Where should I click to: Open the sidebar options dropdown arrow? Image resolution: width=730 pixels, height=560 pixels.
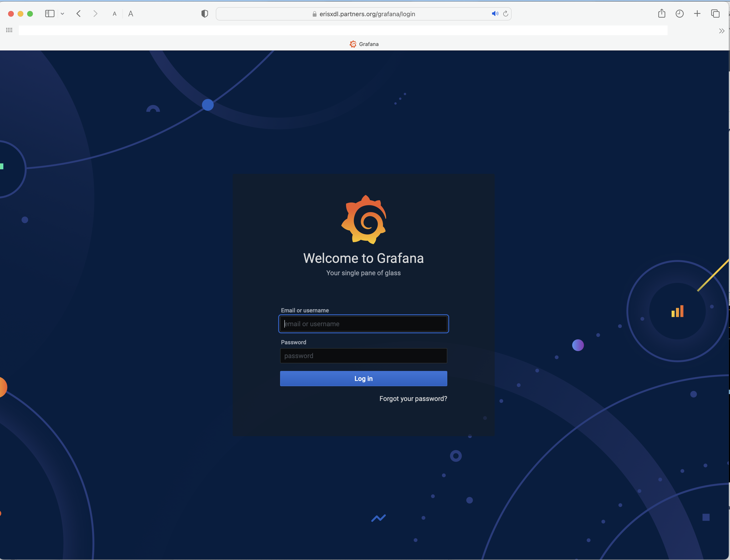[62, 14]
